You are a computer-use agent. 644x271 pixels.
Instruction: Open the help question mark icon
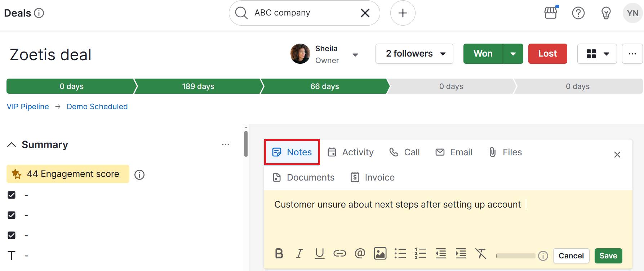coord(578,13)
